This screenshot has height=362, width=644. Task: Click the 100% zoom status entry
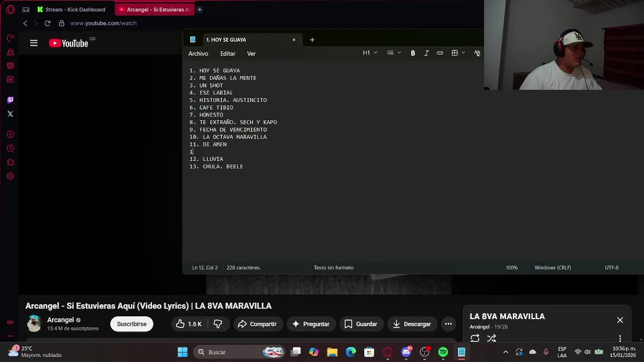click(512, 267)
